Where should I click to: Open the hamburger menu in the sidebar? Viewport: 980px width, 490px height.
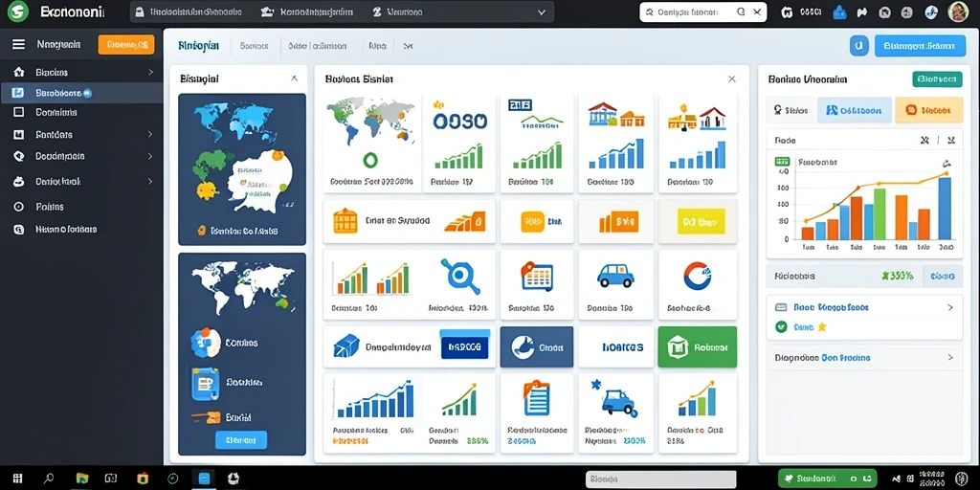coord(19,44)
